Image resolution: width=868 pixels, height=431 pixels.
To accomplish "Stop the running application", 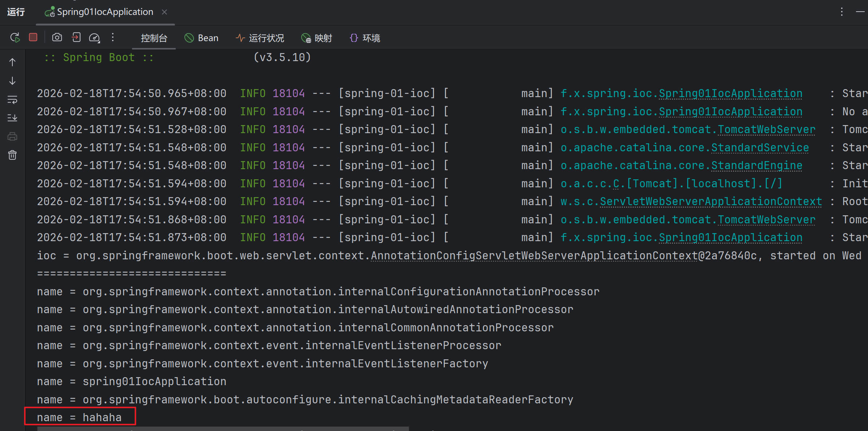I will [x=33, y=37].
